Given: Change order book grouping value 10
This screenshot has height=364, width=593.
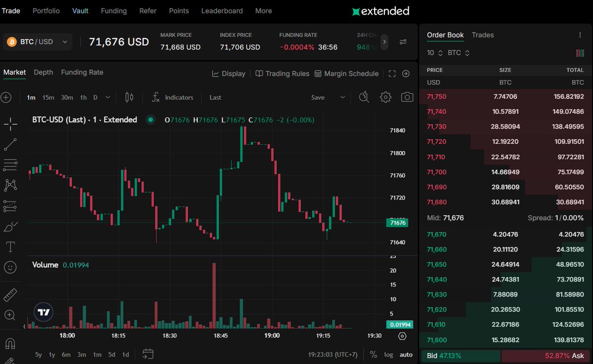Looking at the screenshot, I should click(x=435, y=53).
